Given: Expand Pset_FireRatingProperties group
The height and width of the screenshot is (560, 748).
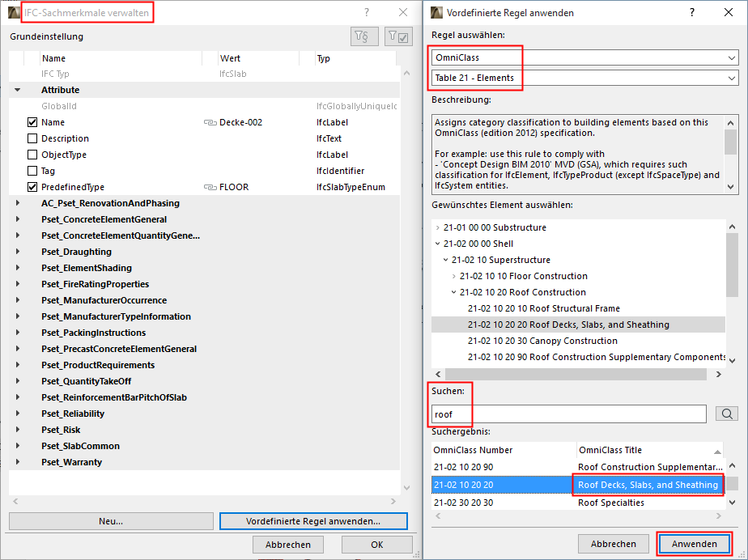Looking at the screenshot, I should pyautogui.click(x=18, y=284).
